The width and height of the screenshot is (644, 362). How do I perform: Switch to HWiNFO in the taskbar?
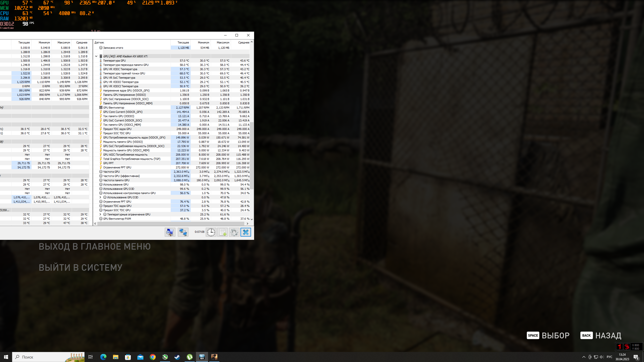tap(202, 357)
